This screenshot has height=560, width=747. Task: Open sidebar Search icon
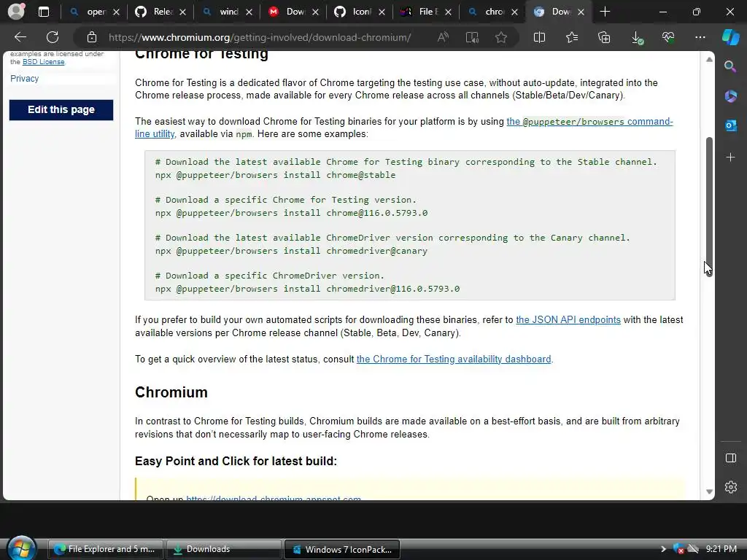pos(730,66)
